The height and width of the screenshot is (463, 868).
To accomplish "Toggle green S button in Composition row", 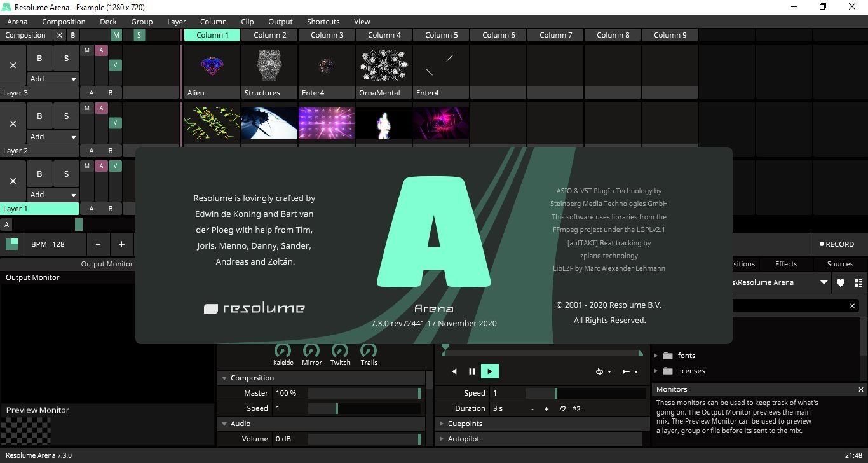I will (139, 35).
